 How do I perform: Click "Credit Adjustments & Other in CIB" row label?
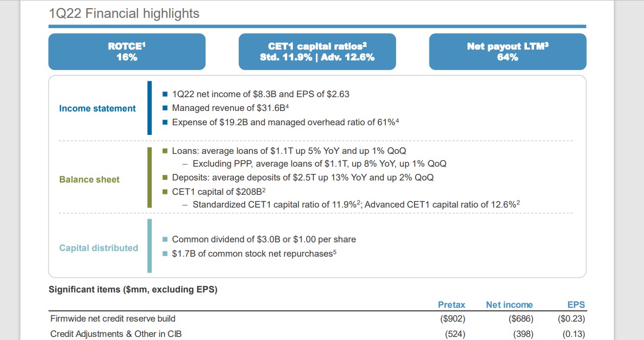coord(116,334)
